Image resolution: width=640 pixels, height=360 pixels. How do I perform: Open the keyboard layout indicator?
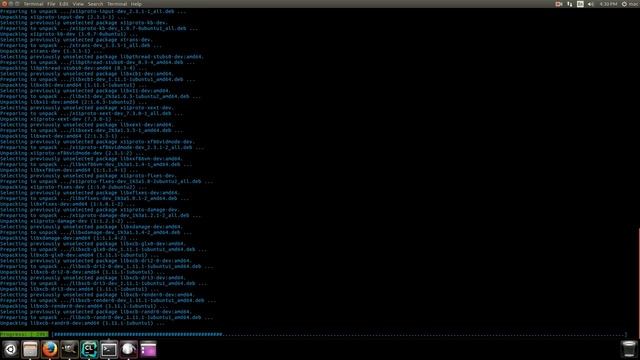pyautogui.click(x=580, y=4)
